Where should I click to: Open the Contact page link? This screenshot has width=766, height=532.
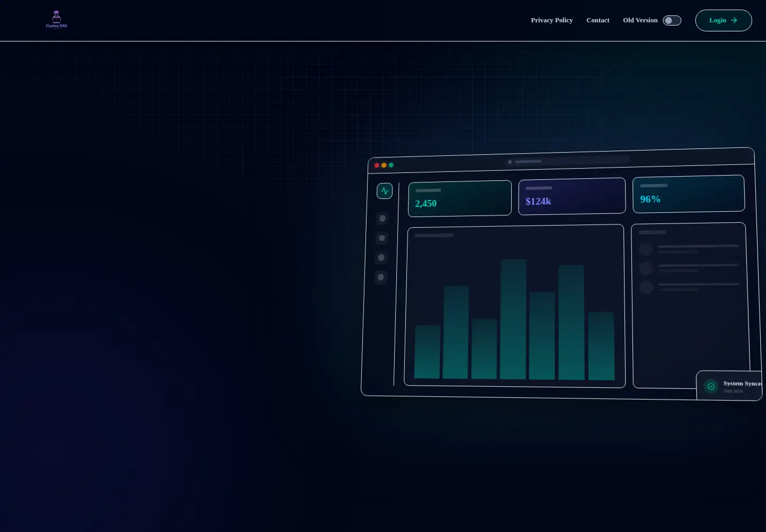[598, 20]
